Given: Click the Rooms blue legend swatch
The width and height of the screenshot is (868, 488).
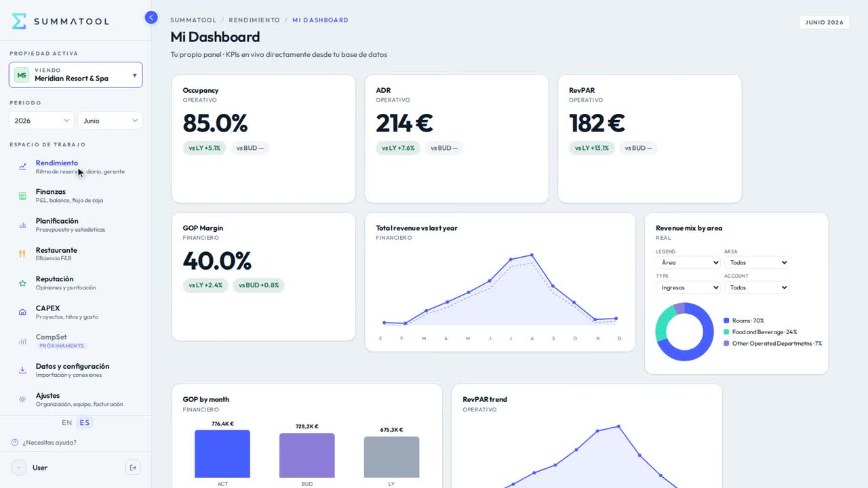Looking at the screenshot, I should (726, 321).
